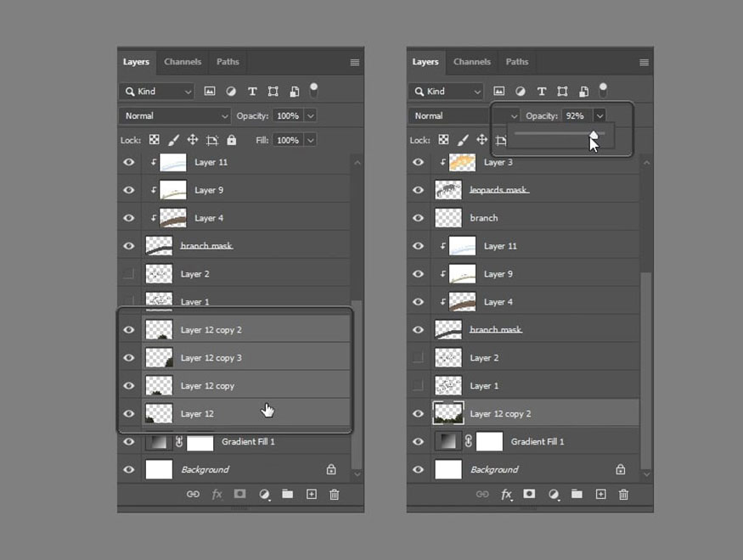
Task: Open Kind filter dropdown in left panel
Action: pos(157,92)
